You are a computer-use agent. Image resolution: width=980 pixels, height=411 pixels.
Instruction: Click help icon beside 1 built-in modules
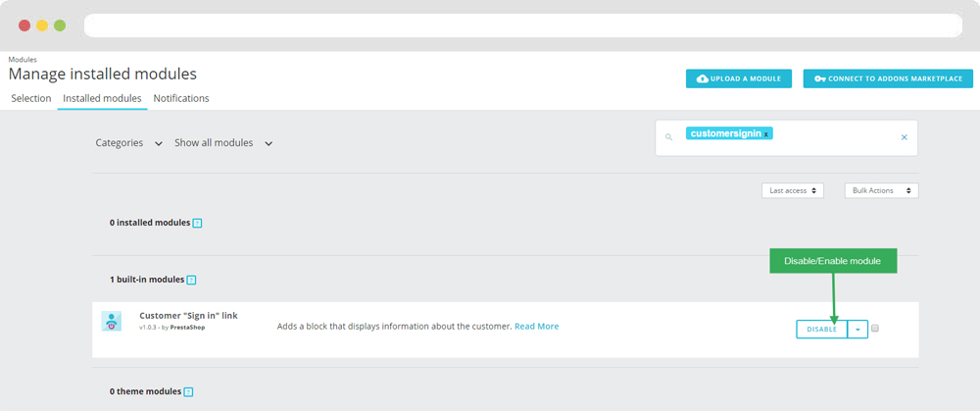point(191,281)
